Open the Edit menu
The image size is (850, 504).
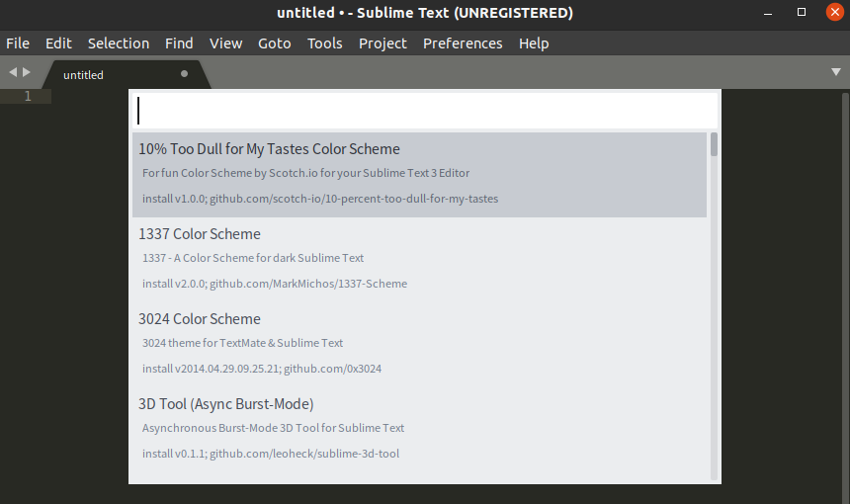point(58,43)
